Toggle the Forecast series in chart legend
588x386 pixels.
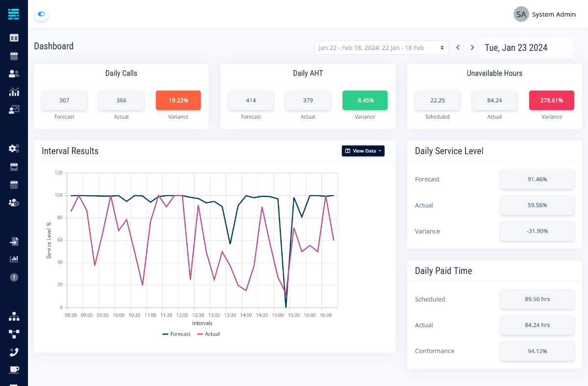coord(176,334)
